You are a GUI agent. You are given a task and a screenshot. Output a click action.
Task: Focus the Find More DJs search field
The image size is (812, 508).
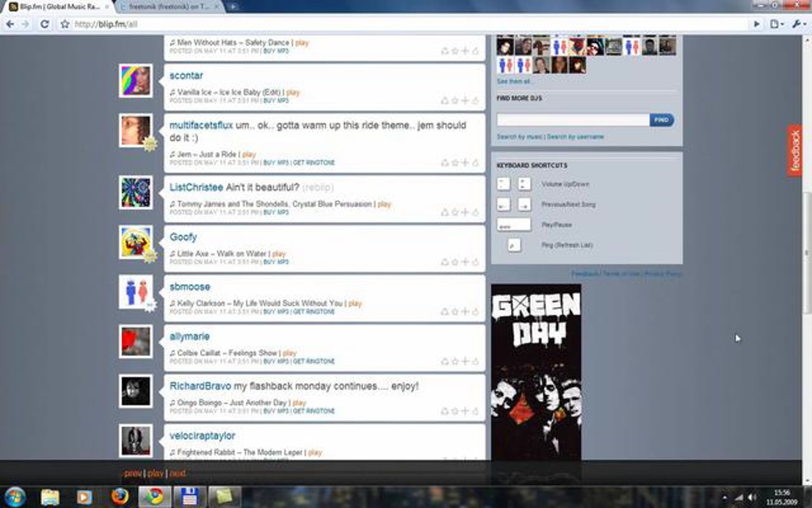(573, 120)
